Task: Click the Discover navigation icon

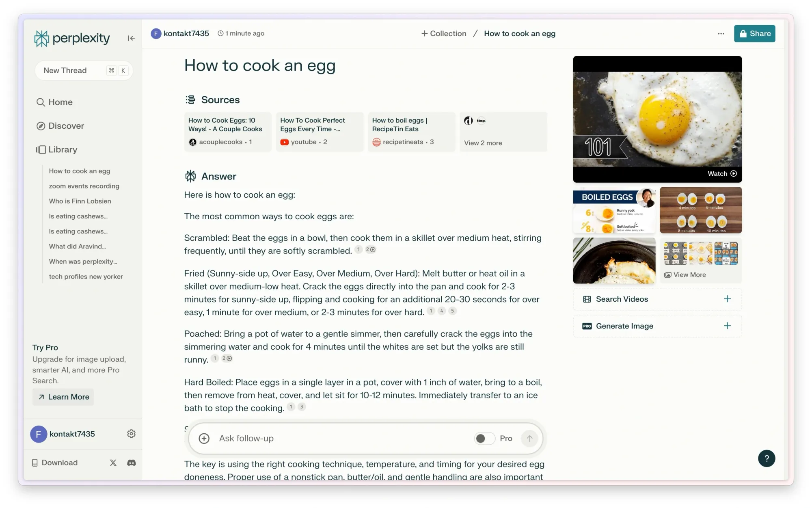Action: pyautogui.click(x=40, y=126)
